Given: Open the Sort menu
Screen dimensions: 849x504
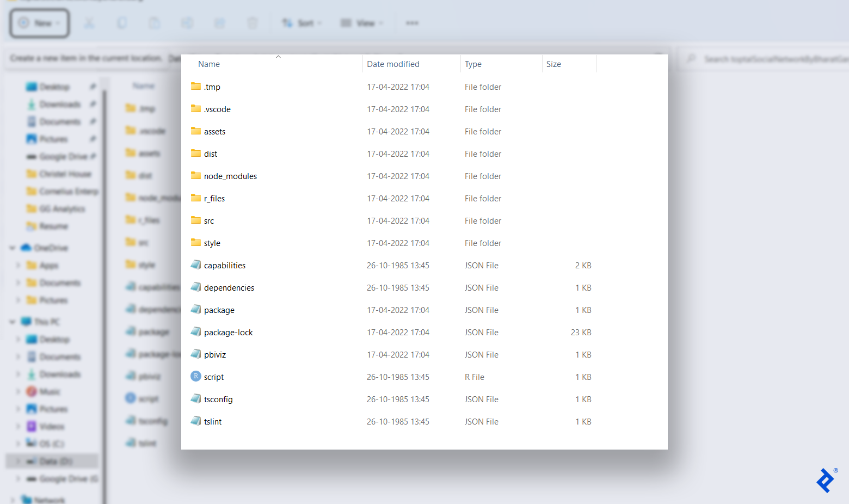Looking at the screenshot, I should coord(302,23).
